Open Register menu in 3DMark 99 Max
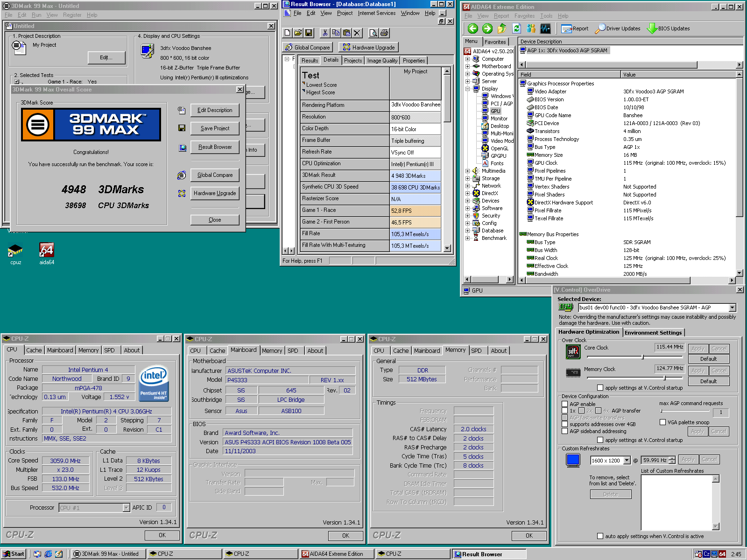This screenshot has width=747, height=560. point(72,15)
